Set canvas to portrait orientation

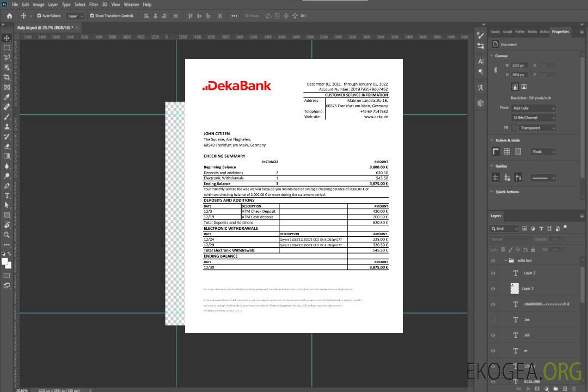515,87
